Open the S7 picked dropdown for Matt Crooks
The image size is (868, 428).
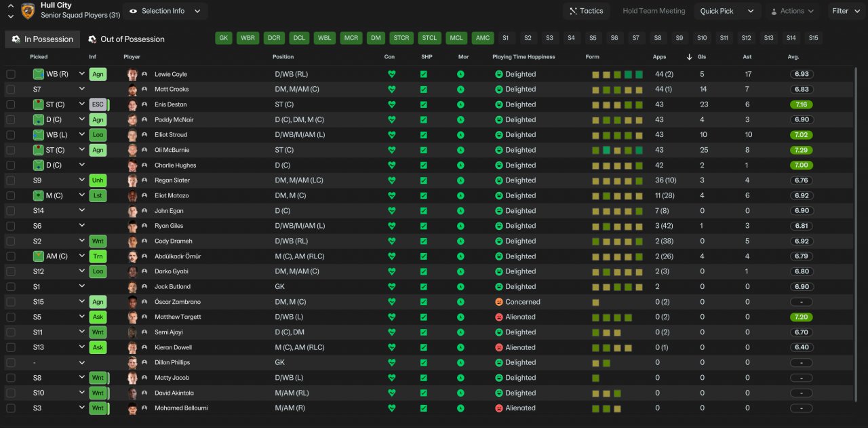click(82, 90)
